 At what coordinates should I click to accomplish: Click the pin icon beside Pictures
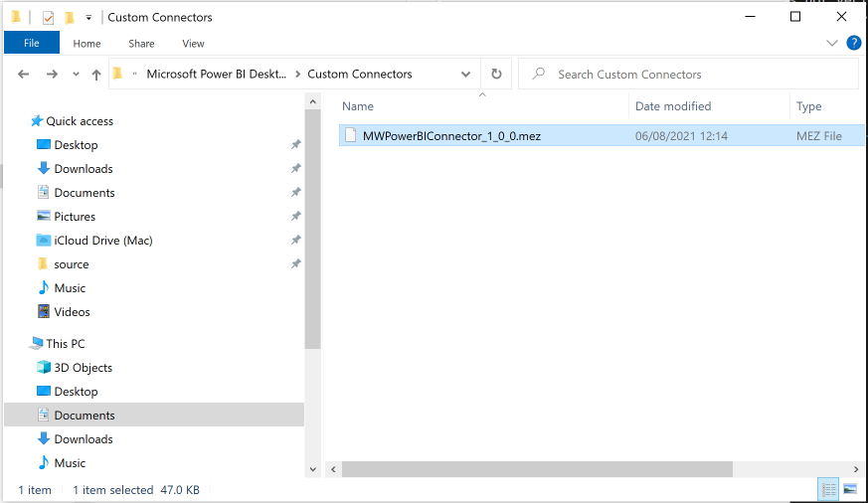pos(296,216)
